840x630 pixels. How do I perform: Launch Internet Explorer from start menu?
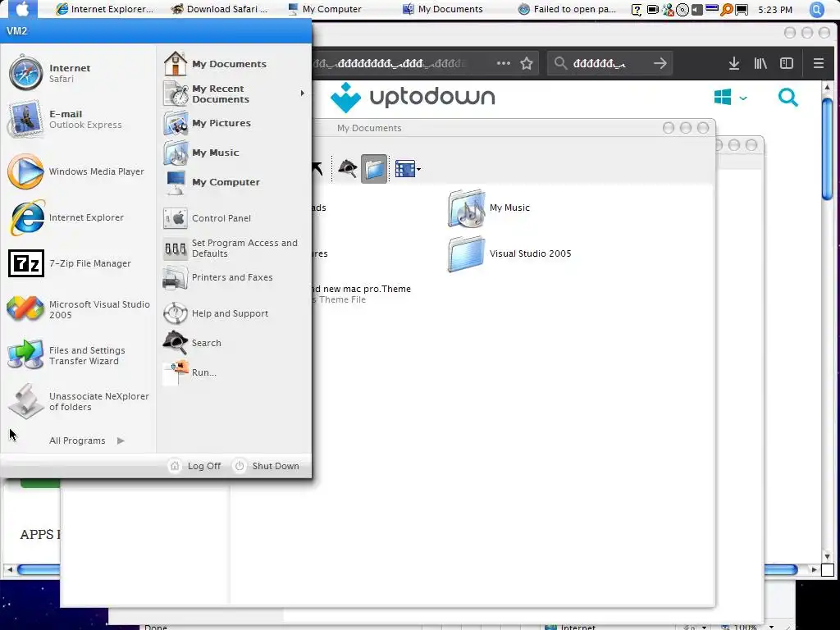click(x=78, y=217)
